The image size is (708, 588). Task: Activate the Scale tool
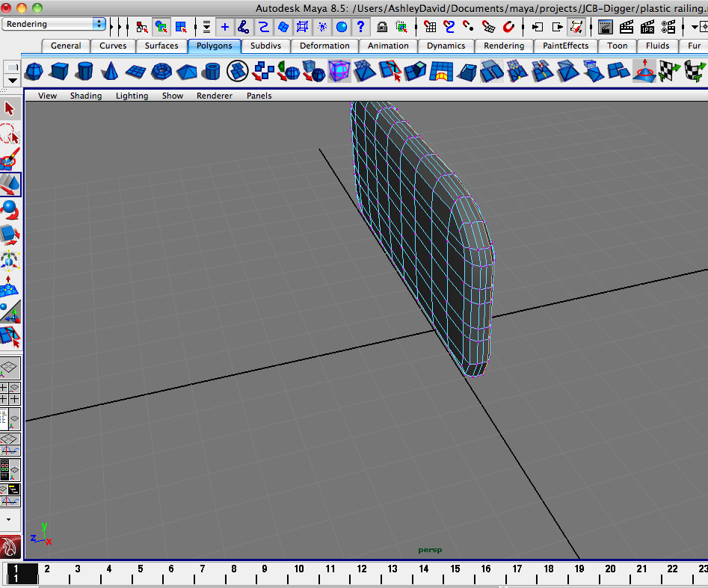click(10, 235)
